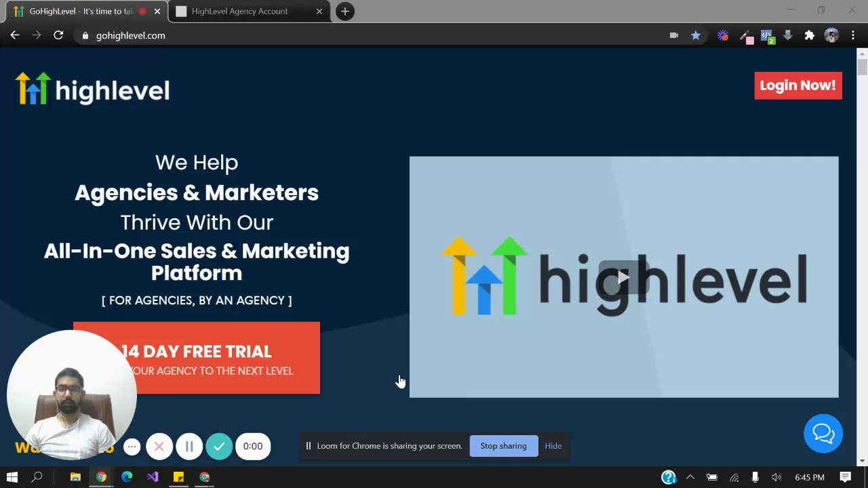Go back to the previous page
Image resolution: width=868 pixels, height=488 pixels.
15,35
